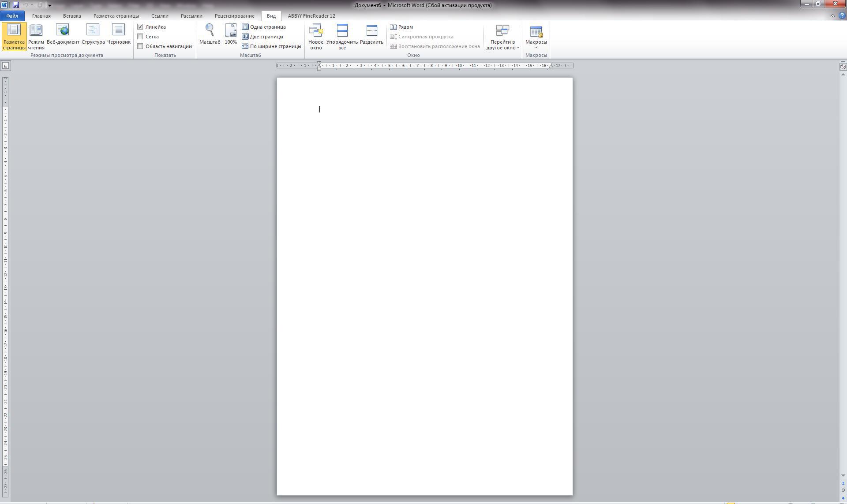
Task: Open the Файл menu tab
Action: (12, 16)
